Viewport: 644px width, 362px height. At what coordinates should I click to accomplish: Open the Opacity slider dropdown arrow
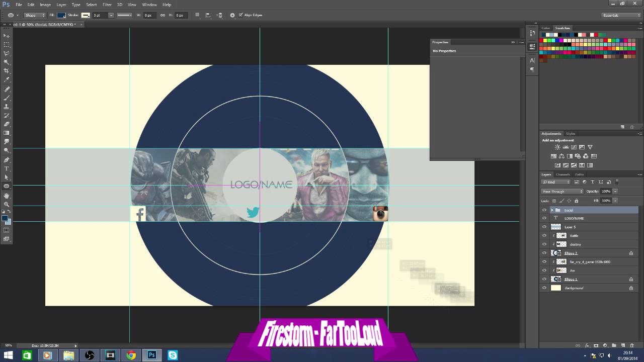pos(615,192)
